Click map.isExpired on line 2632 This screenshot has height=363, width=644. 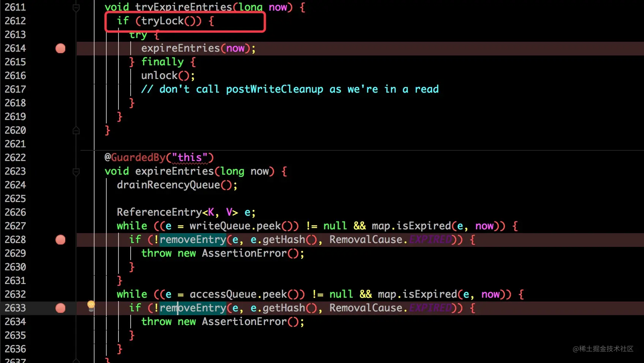point(417,294)
